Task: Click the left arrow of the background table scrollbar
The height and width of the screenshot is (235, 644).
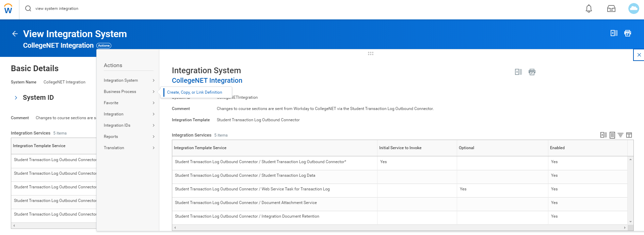Action: click(14, 225)
